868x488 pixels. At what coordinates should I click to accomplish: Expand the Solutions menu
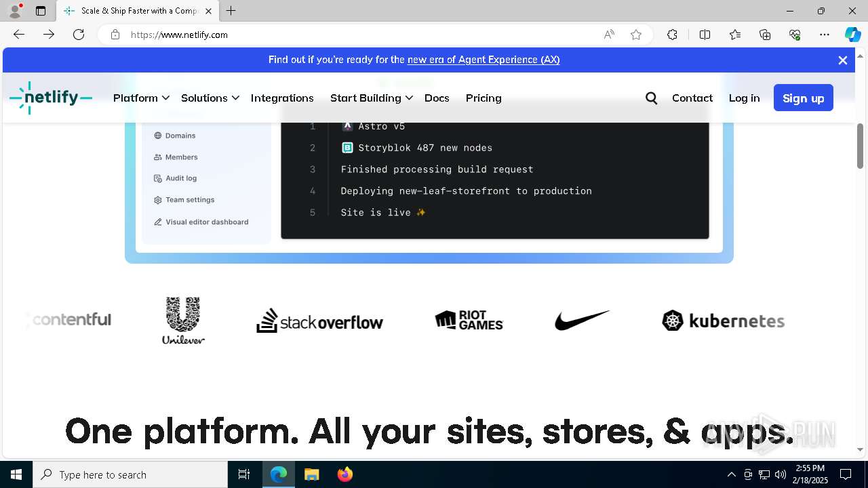pyautogui.click(x=210, y=98)
